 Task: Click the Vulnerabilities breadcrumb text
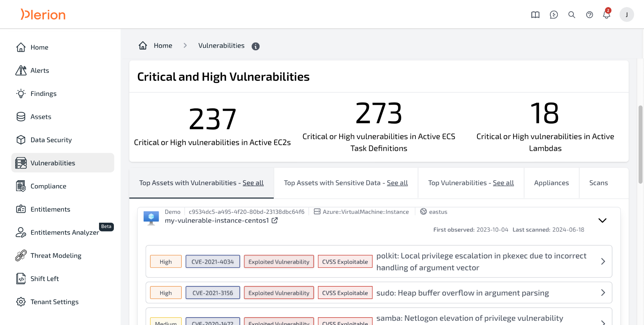[x=221, y=46]
